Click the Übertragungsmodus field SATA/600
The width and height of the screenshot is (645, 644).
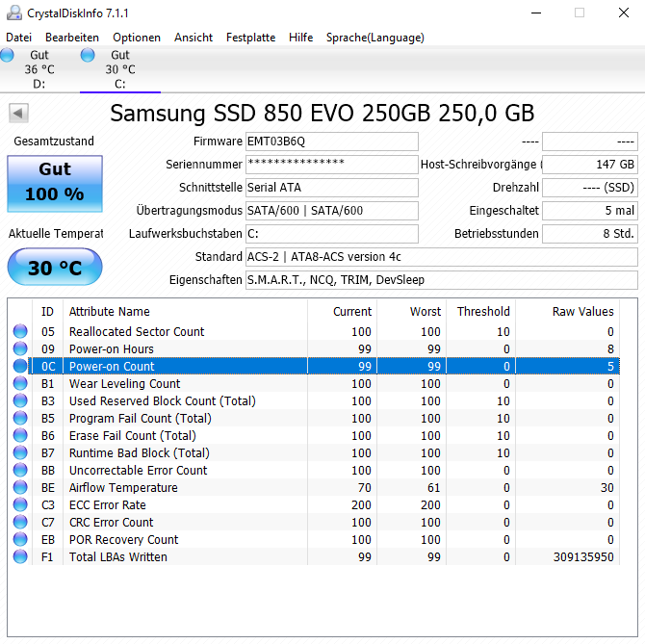pyautogui.click(x=332, y=211)
